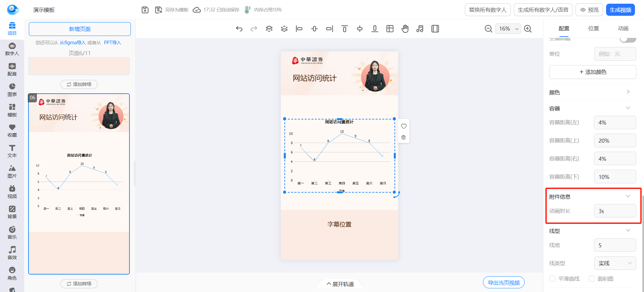This screenshot has height=292, width=644.
Task: Open the 图表 chart sidebar panel
Action: coord(12,90)
